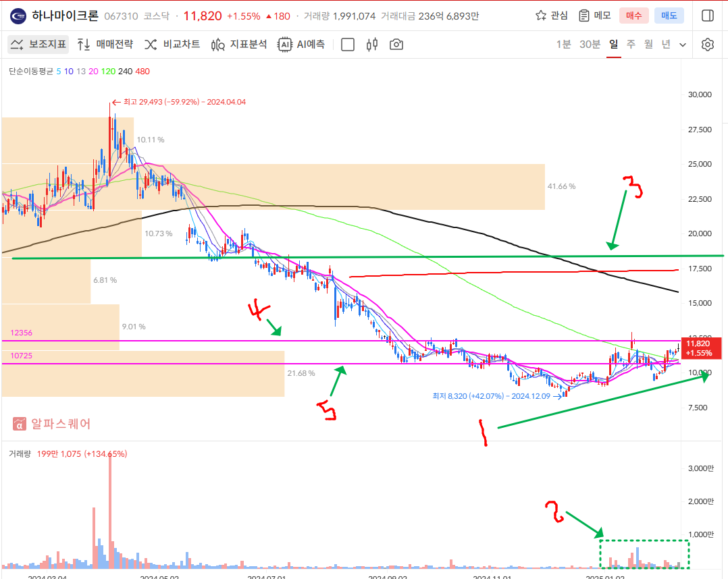This screenshot has height=579, width=728.
Task: Select the 240-day moving average label
Action: pyautogui.click(x=126, y=72)
